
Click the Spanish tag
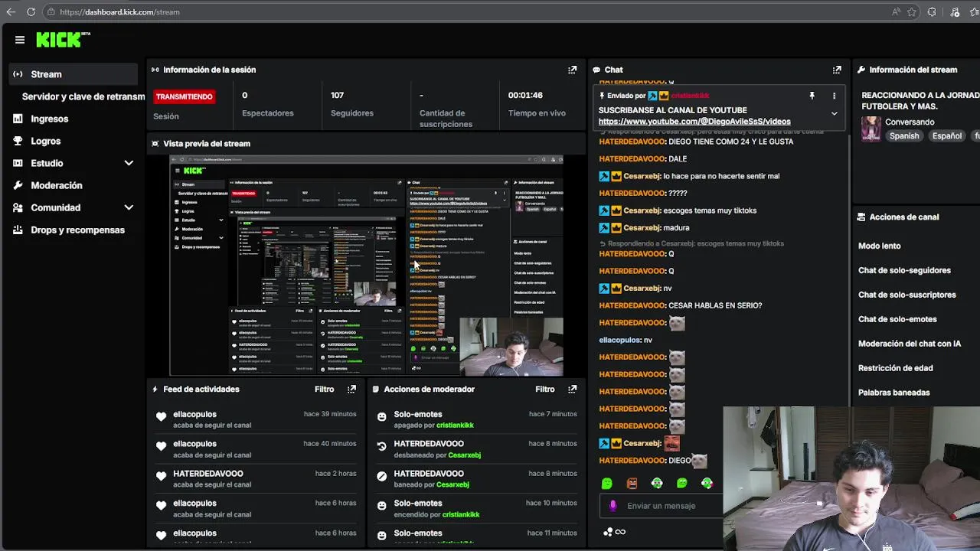903,135
